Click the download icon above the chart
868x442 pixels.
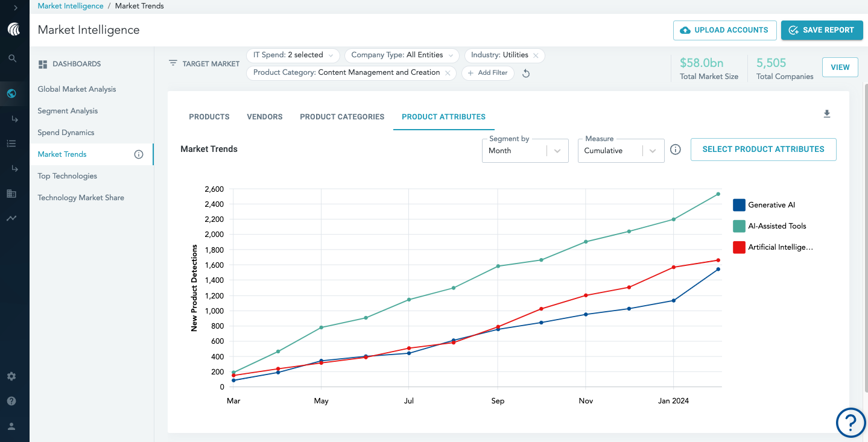pos(827,114)
